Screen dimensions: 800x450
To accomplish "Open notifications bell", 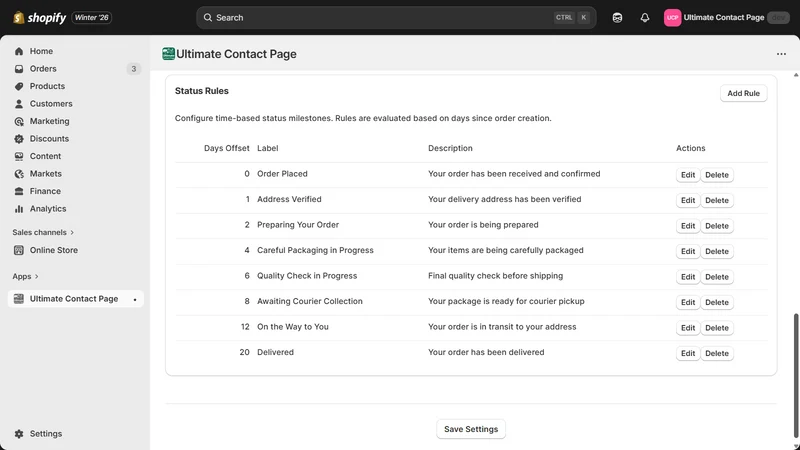I will click(645, 17).
